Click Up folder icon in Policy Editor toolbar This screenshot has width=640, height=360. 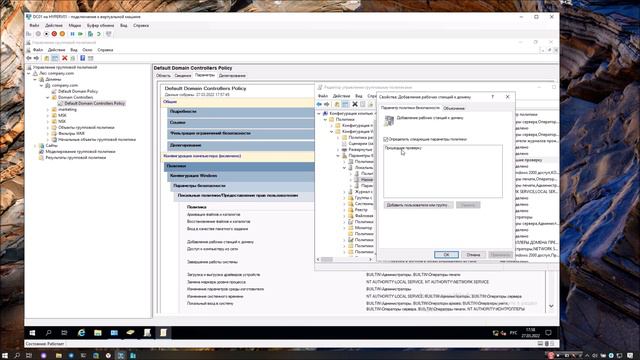337,104
